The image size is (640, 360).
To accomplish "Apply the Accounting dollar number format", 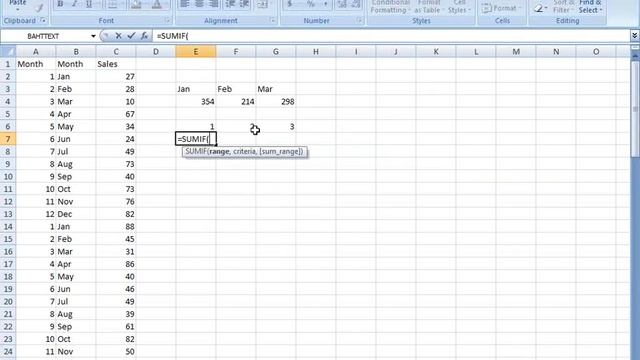I will point(290,4).
